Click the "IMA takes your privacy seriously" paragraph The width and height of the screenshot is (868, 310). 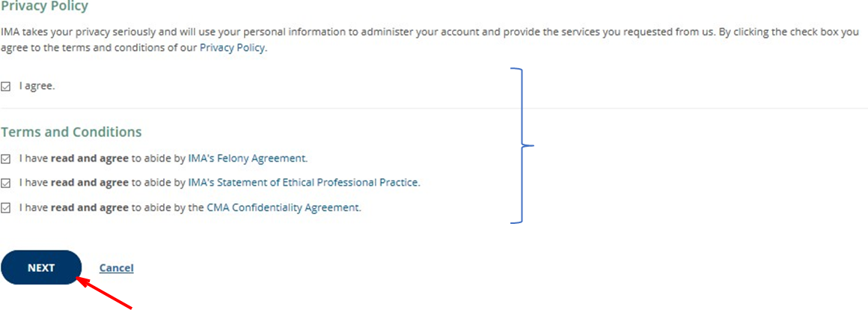(x=374, y=34)
